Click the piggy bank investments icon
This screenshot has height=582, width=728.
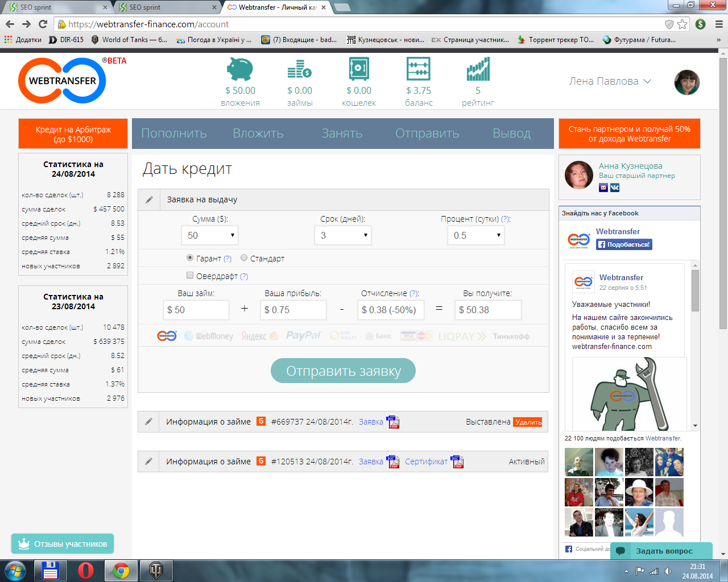240,69
